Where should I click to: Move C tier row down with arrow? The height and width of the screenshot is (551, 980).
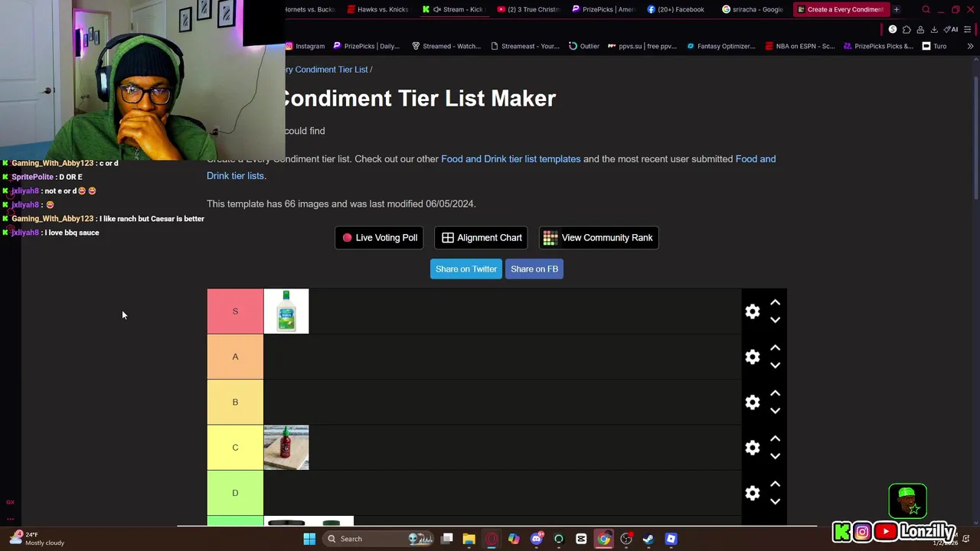point(775,456)
